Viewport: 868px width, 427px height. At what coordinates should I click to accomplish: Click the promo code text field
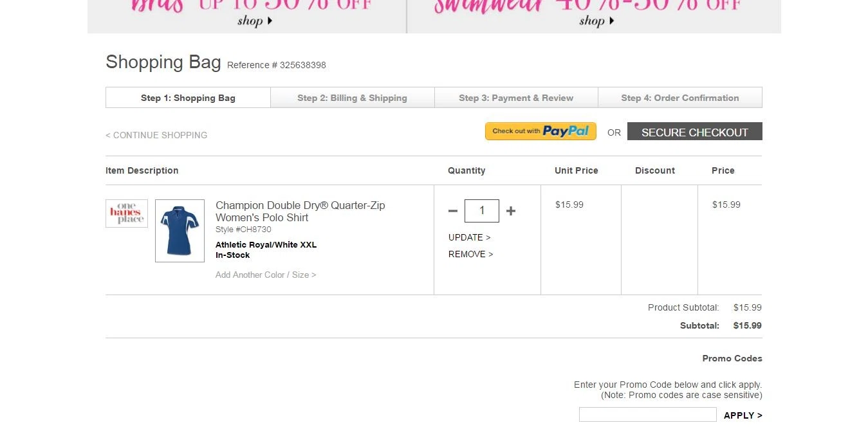click(648, 415)
